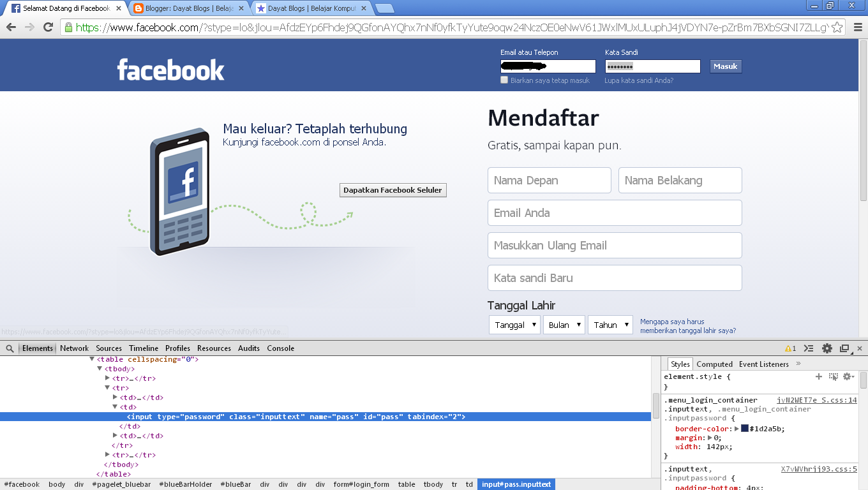This screenshot has width=868, height=490.
Task: Collapse the expanded <tr> node
Action: tap(107, 388)
